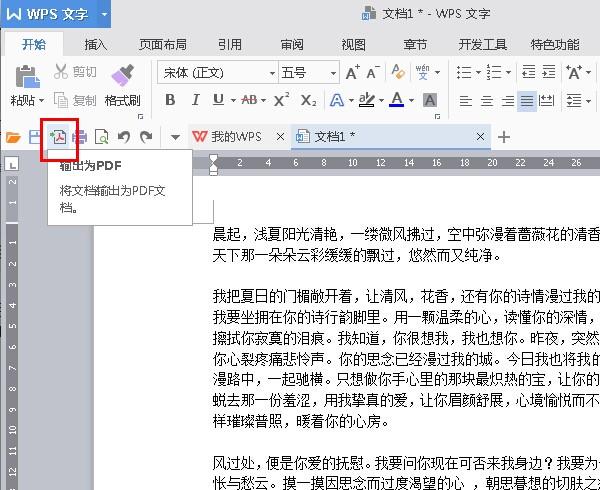Toggle bold formatting

pos(170,100)
